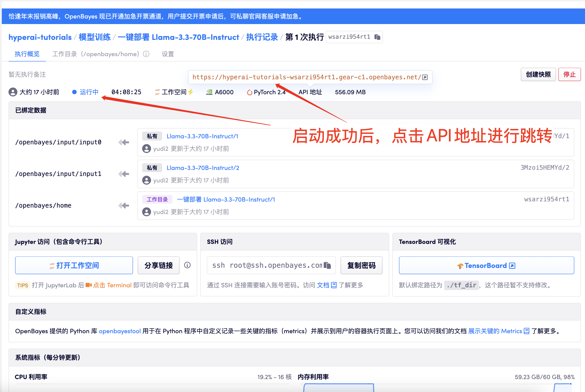585x392 pixels.
Task: Open external link icon after API URL
Action: coord(425,77)
